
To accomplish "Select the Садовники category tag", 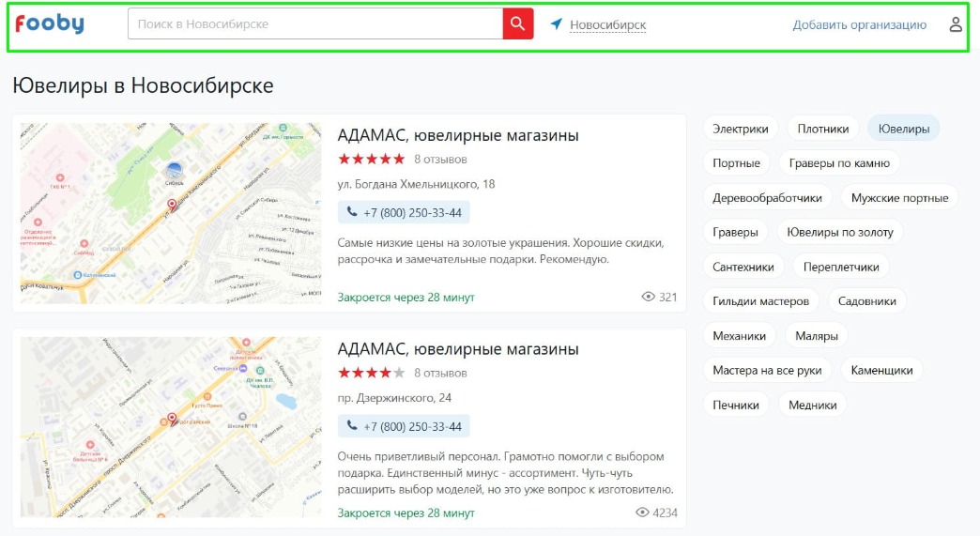I will coord(866,301).
